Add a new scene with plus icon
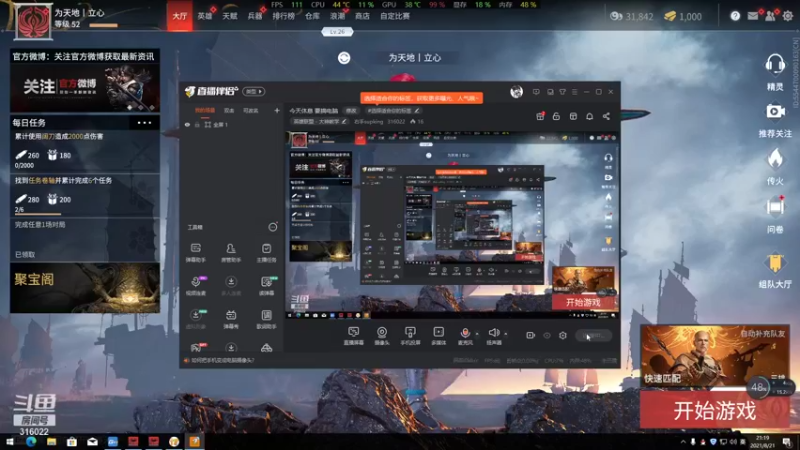The height and width of the screenshot is (450, 800). [x=277, y=110]
